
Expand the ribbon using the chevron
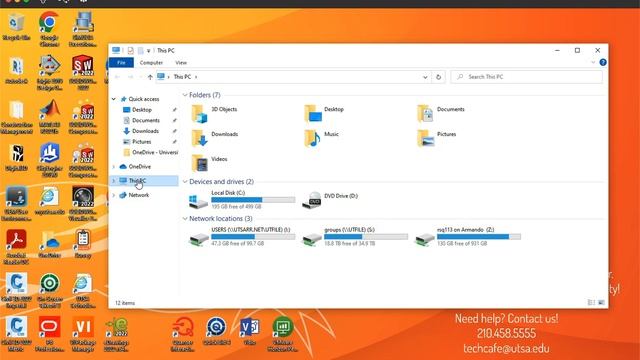click(593, 62)
